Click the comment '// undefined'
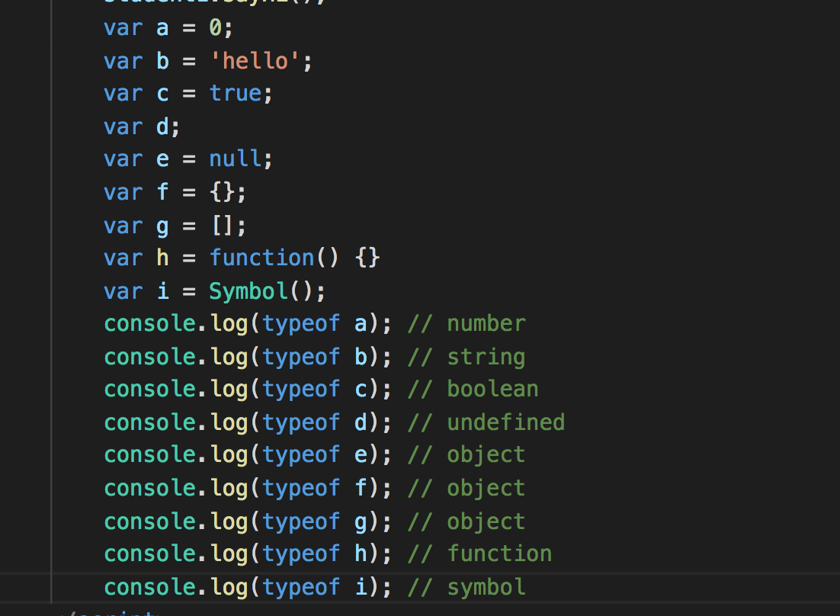The width and height of the screenshot is (840, 616). (486, 422)
